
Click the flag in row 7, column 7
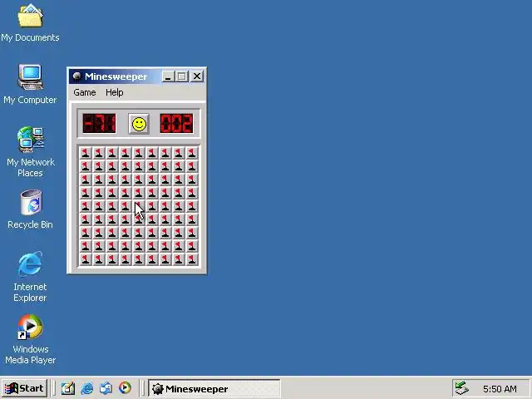tap(165, 233)
